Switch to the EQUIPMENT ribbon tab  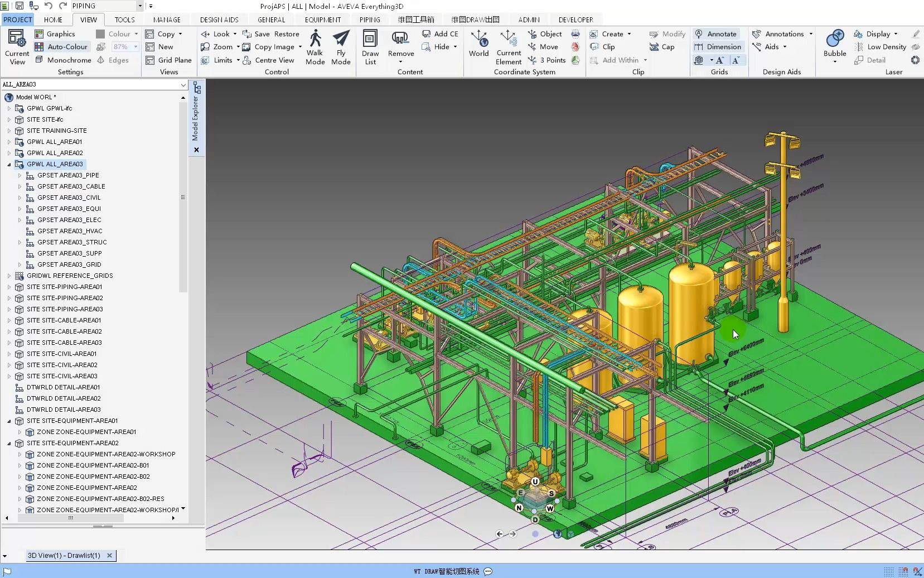point(322,19)
